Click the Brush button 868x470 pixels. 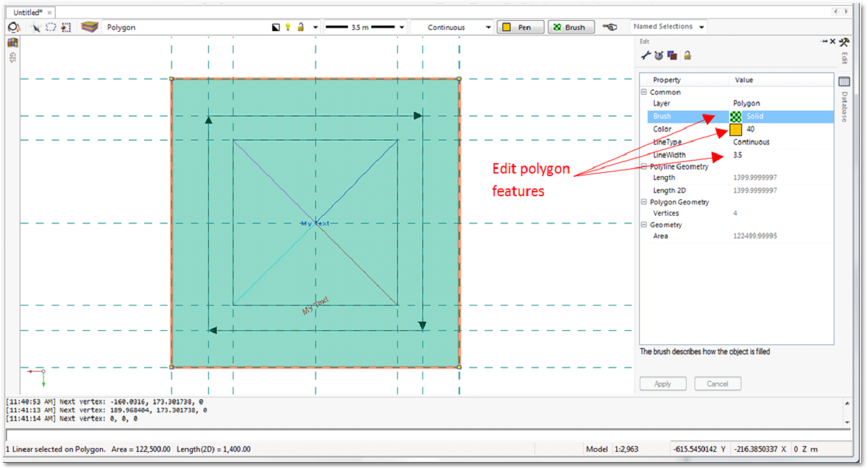[x=572, y=27]
